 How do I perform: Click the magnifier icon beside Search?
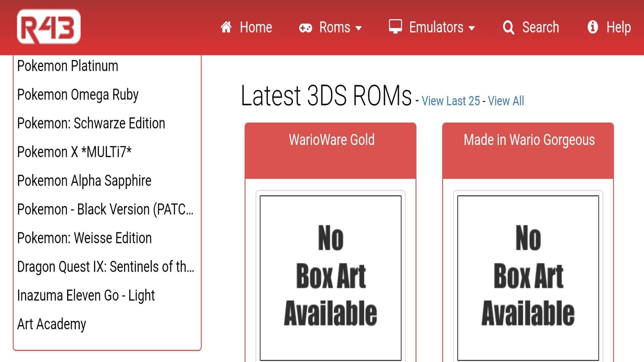[508, 27]
